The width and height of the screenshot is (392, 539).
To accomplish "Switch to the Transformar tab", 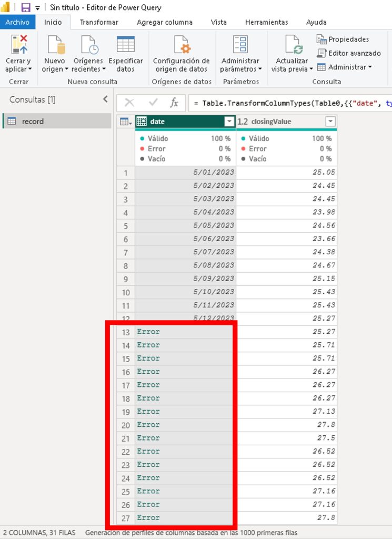I will [x=99, y=22].
